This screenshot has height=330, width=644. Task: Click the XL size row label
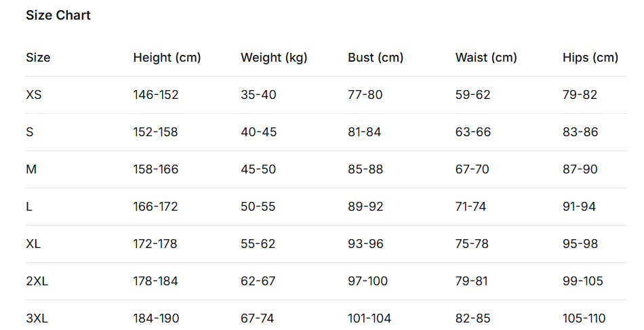tap(33, 244)
